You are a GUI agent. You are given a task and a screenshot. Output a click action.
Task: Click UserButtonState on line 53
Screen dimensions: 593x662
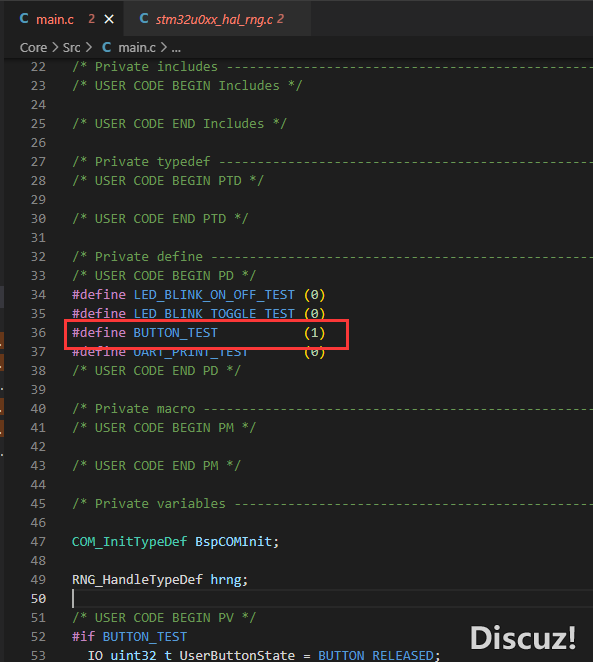[x=237, y=655]
